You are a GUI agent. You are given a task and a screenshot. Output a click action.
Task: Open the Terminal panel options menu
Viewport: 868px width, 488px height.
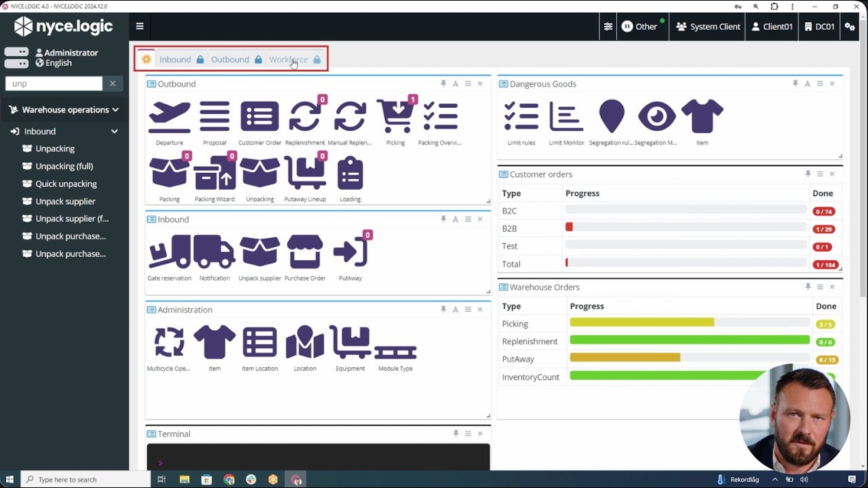[468, 433]
